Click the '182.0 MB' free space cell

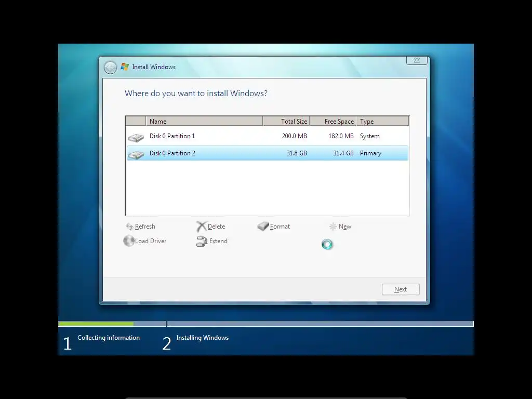[x=341, y=136]
